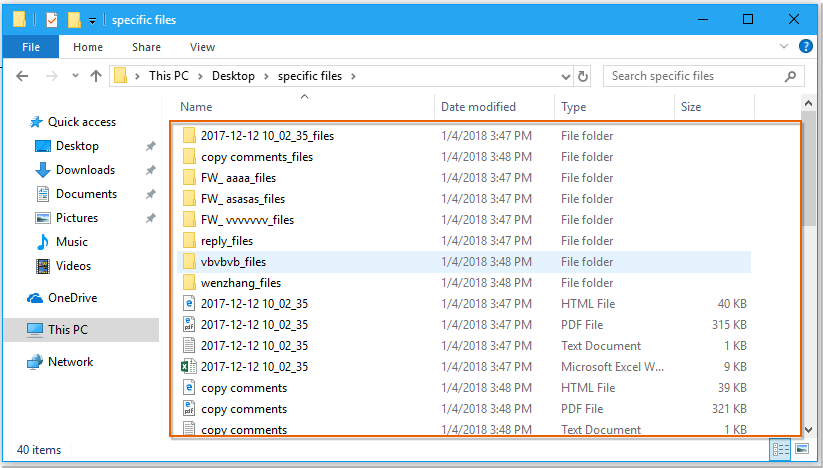
Task: Switch to large icons view
Action: [801, 450]
